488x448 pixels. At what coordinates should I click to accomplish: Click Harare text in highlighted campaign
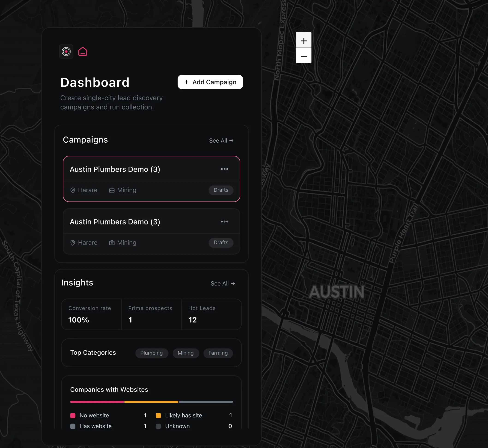(88, 190)
